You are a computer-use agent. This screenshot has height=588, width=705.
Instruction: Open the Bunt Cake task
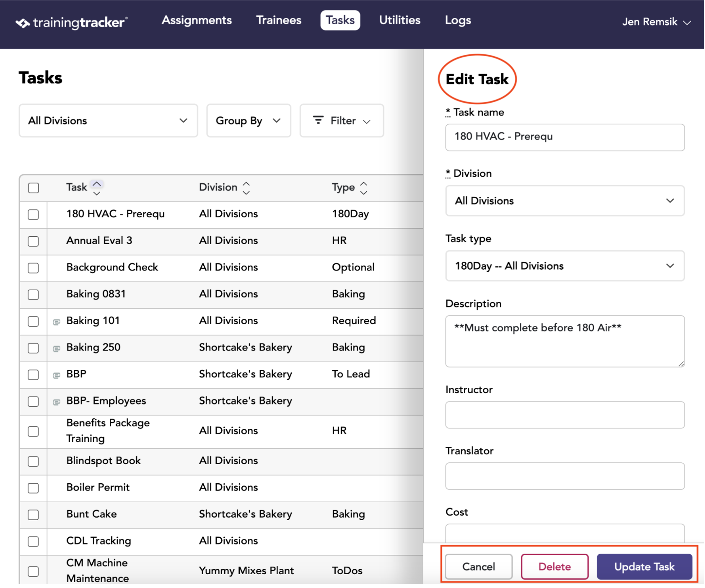pos(91,514)
